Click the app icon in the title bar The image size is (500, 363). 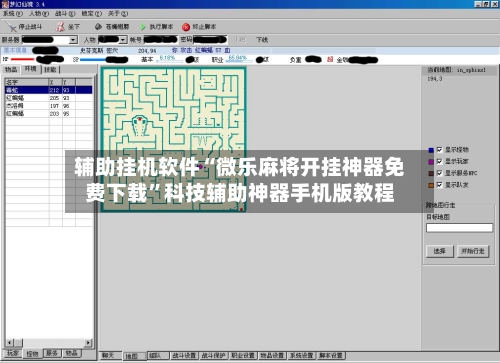[4, 4]
